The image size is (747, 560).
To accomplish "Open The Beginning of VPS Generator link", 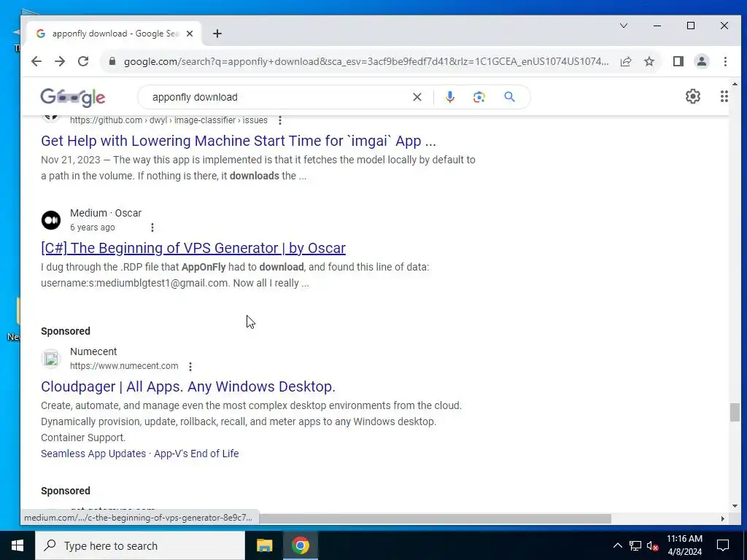I will click(x=193, y=248).
